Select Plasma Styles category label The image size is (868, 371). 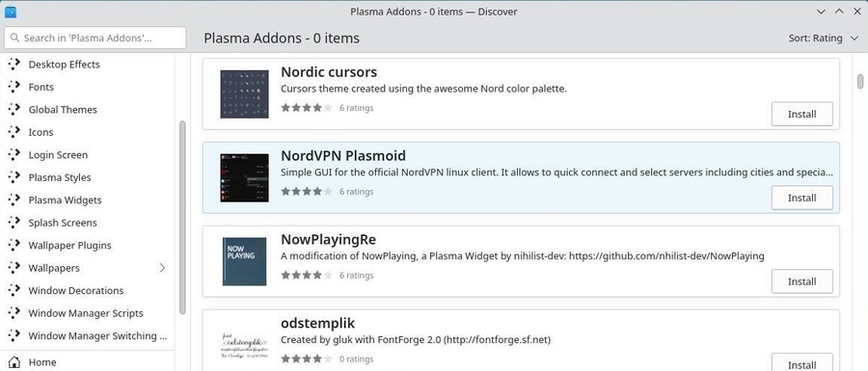point(60,177)
